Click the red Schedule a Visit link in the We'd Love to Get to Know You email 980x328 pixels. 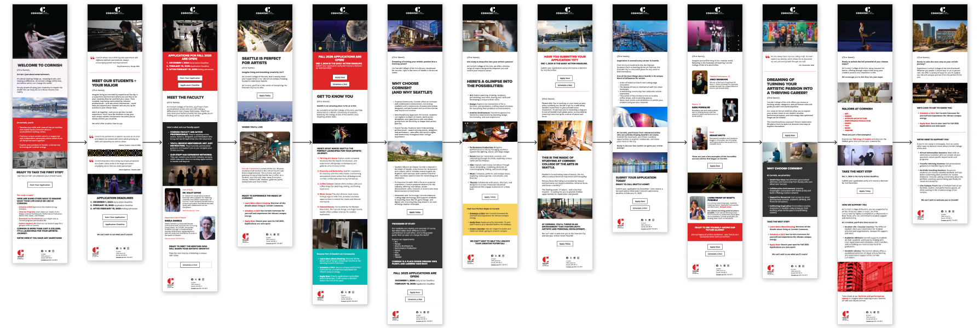coord(927,113)
